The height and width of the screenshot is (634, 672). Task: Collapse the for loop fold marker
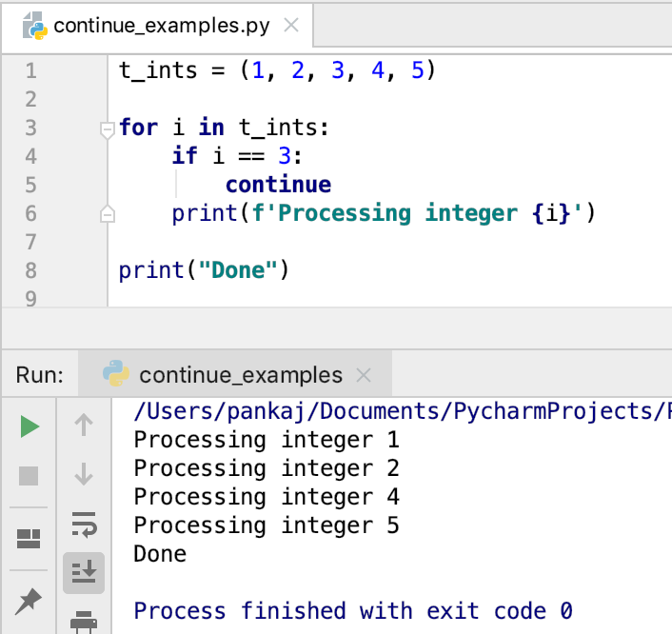point(108,129)
